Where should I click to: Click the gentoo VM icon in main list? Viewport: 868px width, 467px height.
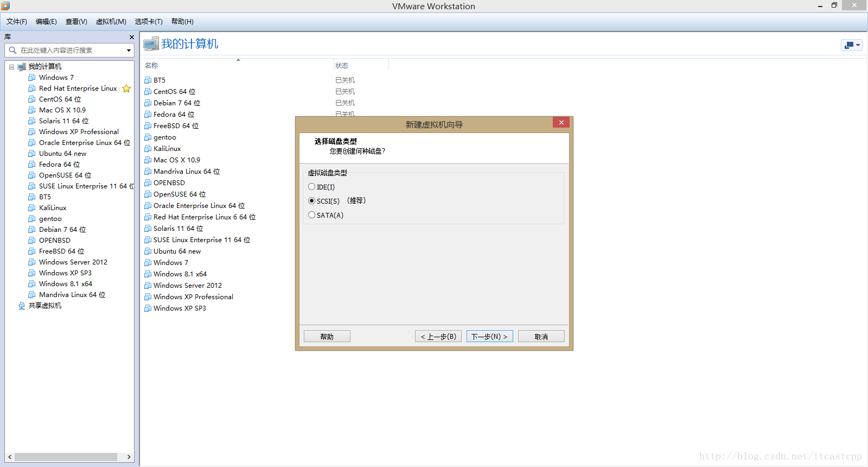coord(148,137)
